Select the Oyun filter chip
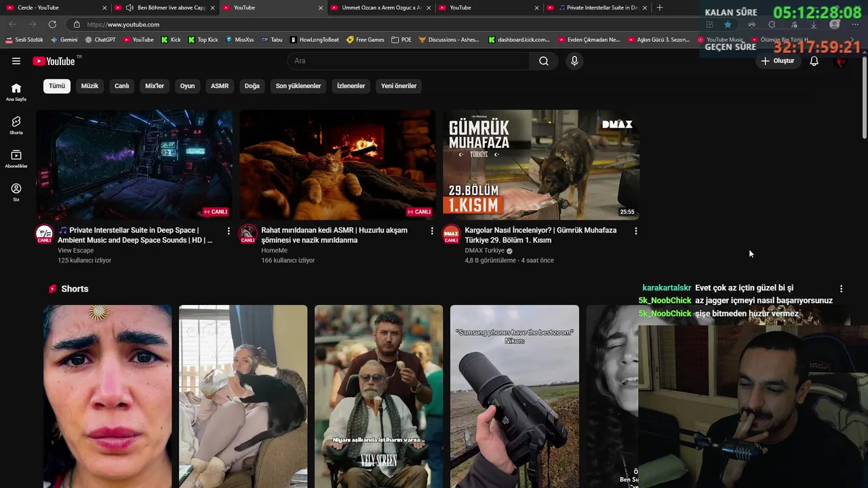This screenshot has width=868, height=488. point(187,86)
